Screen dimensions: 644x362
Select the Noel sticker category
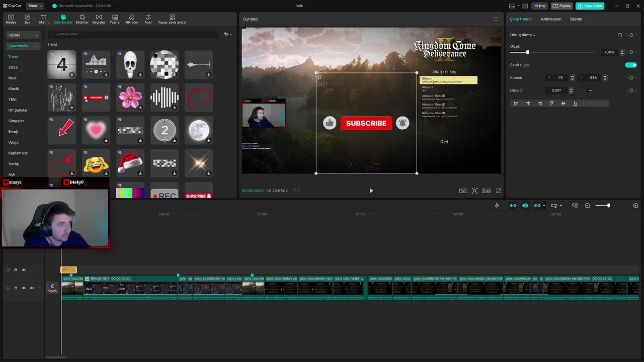pyautogui.click(x=13, y=78)
